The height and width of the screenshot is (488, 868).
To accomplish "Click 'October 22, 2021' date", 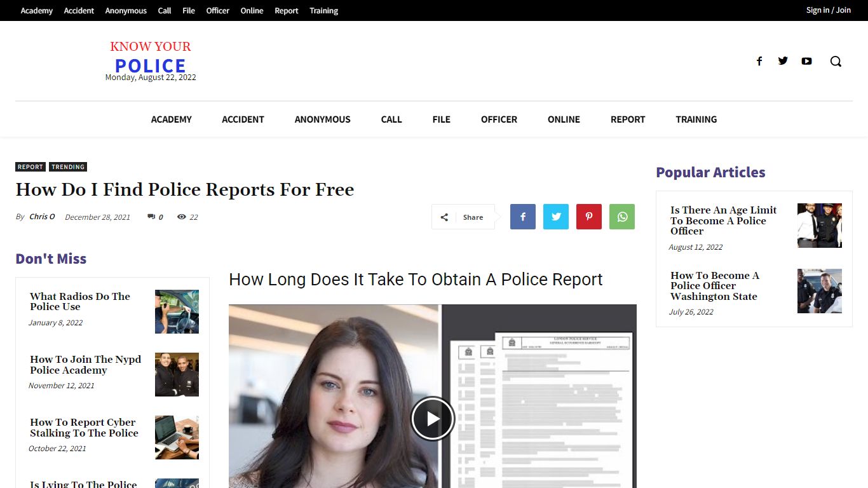I will pyautogui.click(x=57, y=449).
